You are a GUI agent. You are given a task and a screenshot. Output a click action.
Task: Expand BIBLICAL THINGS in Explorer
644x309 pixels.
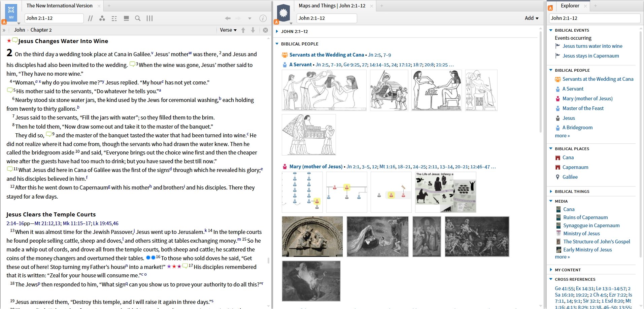[551, 192]
